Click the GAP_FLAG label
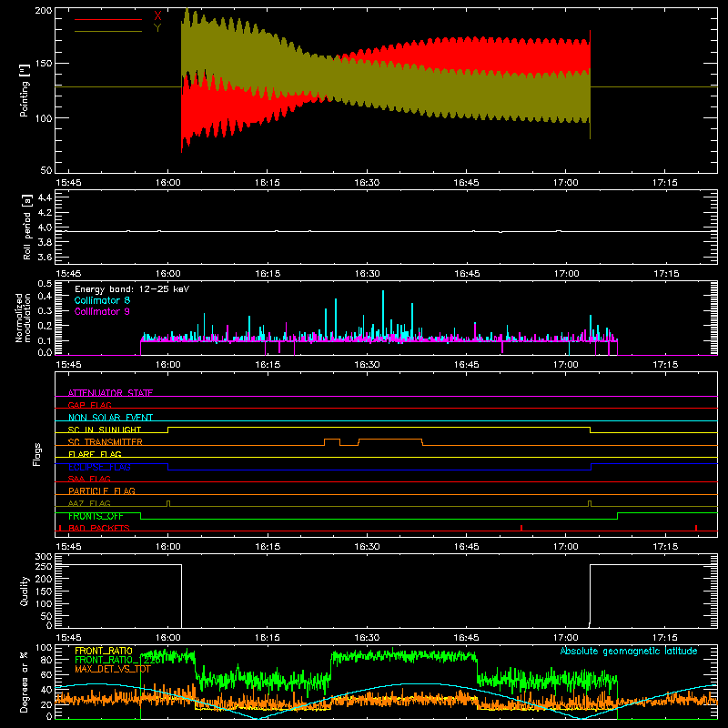This screenshot has width=728, height=728. coord(89,405)
